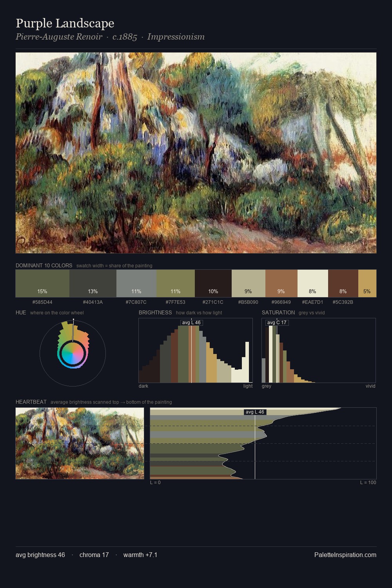Click the 'HEARTBEAT' section heading
This screenshot has height=588, width=392.
[x=31, y=402]
